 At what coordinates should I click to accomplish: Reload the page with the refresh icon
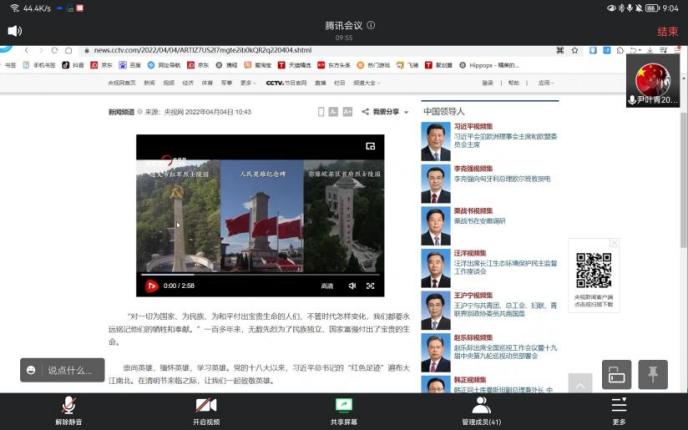tap(54, 50)
